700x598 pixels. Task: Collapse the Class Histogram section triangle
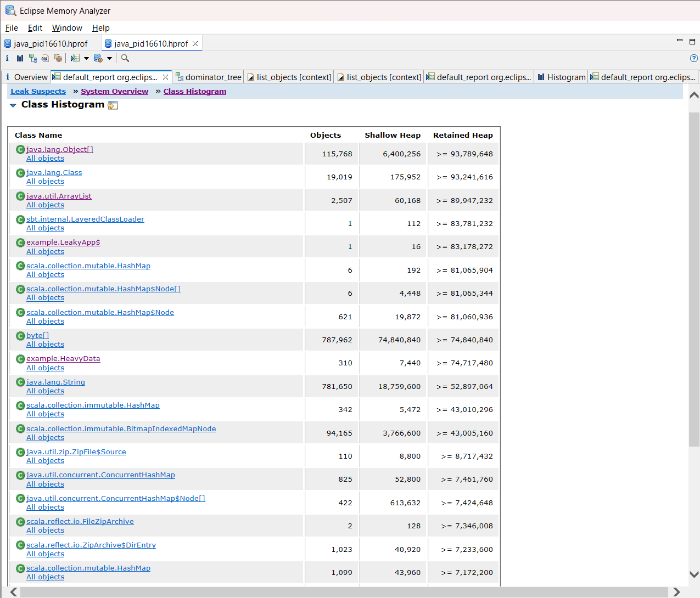tap(13, 105)
